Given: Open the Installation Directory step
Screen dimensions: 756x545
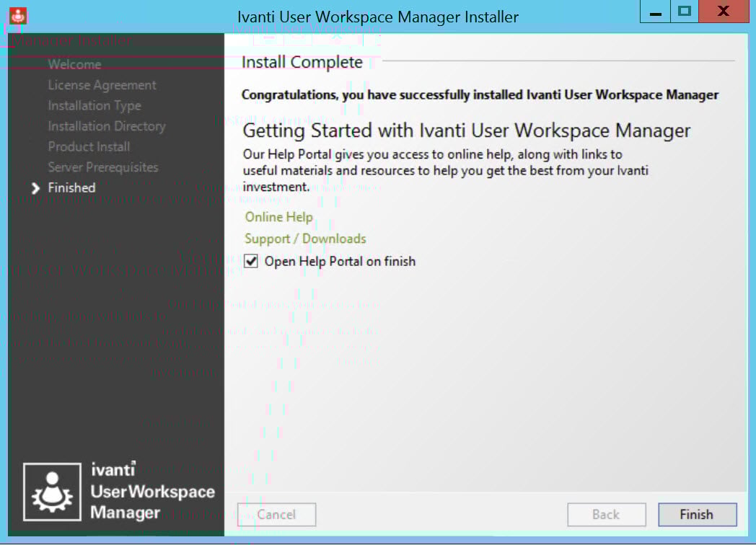Looking at the screenshot, I should tap(106, 126).
